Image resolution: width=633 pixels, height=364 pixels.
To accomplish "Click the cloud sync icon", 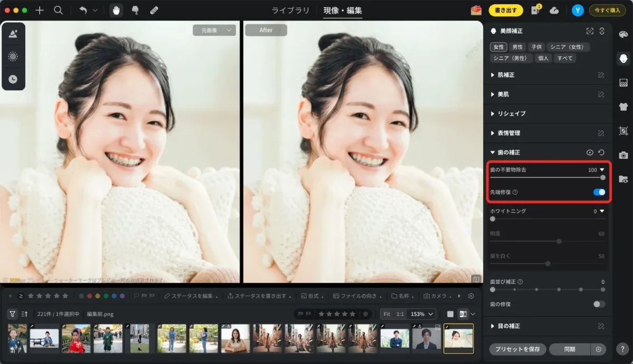I will (554, 10).
